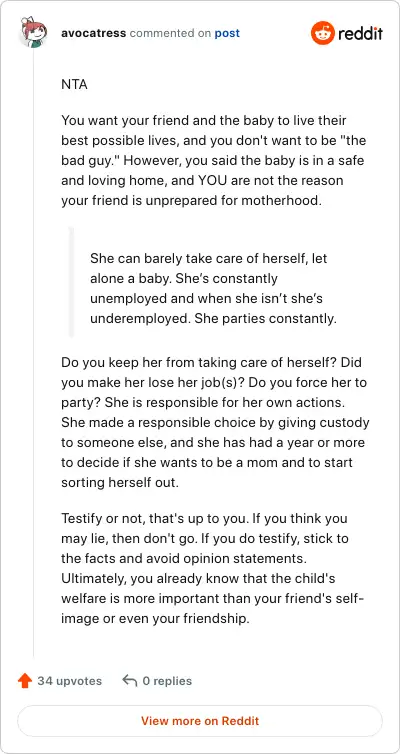
Task: Select the "0 replies" label
Action: point(167,681)
